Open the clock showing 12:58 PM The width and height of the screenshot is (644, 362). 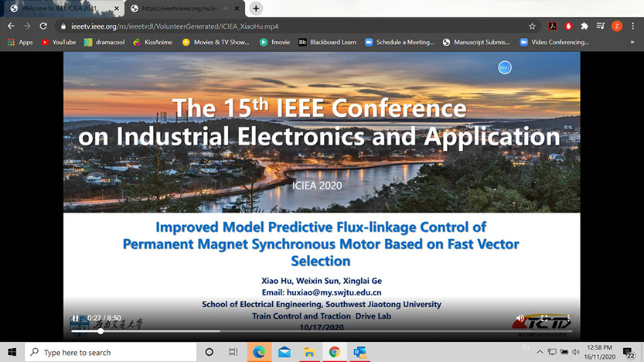(x=600, y=352)
